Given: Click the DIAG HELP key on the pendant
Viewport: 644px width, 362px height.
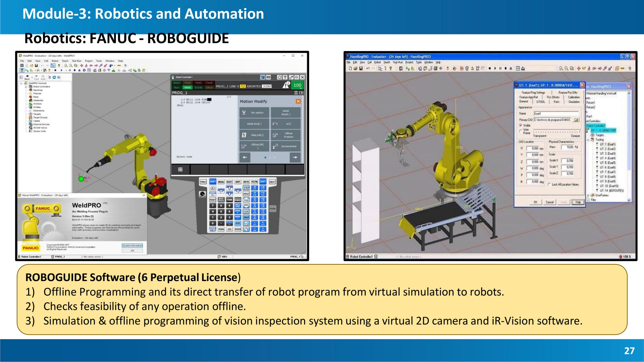Looking at the screenshot, I should pyautogui.click(x=213, y=229).
